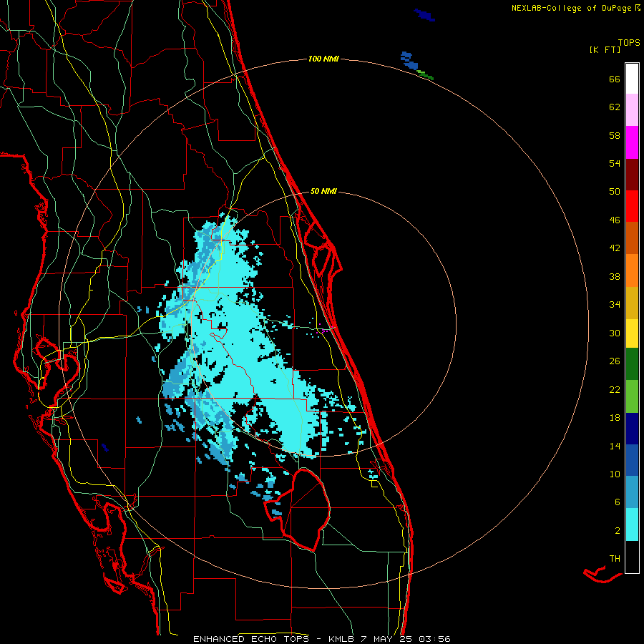This screenshot has height=644, width=644.
Task: Click the '03:56' timestamp
Action: [x=434, y=639]
